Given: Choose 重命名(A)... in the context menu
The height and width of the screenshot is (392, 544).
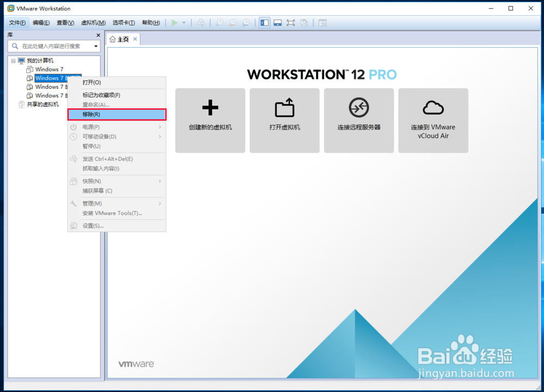Looking at the screenshot, I should click(x=116, y=105).
